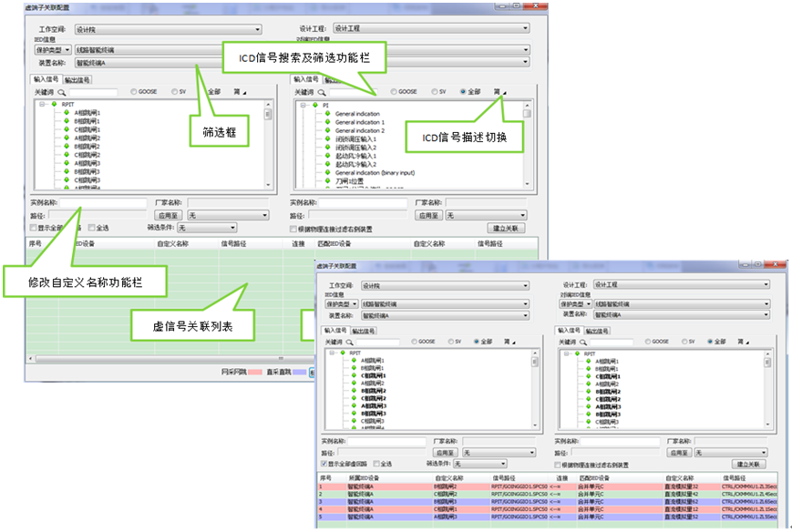Click the 应用至 button in back window's left pane
The height and width of the screenshot is (532, 792).
click(x=168, y=216)
